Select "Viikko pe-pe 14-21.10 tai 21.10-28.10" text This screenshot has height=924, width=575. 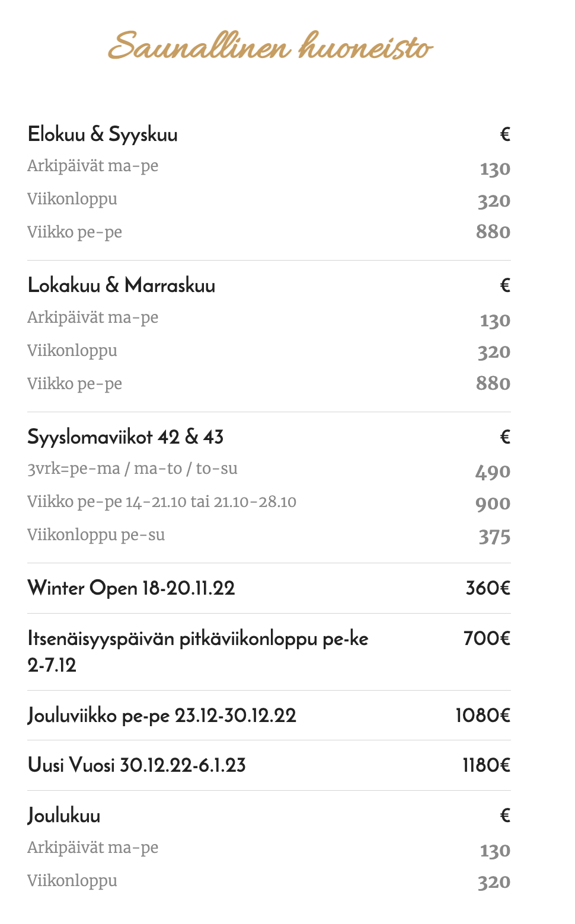[162, 502]
